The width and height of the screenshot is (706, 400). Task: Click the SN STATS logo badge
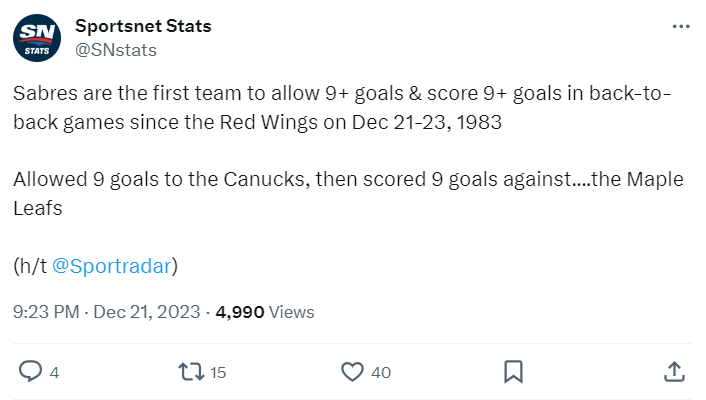tap(37, 38)
